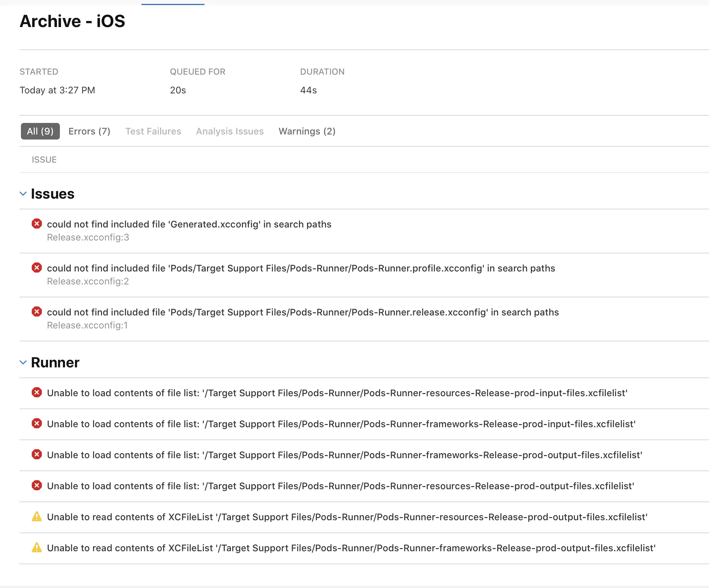
Task: Open Release.xcconfig:3 file reference
Action: [x=88, y=237]
